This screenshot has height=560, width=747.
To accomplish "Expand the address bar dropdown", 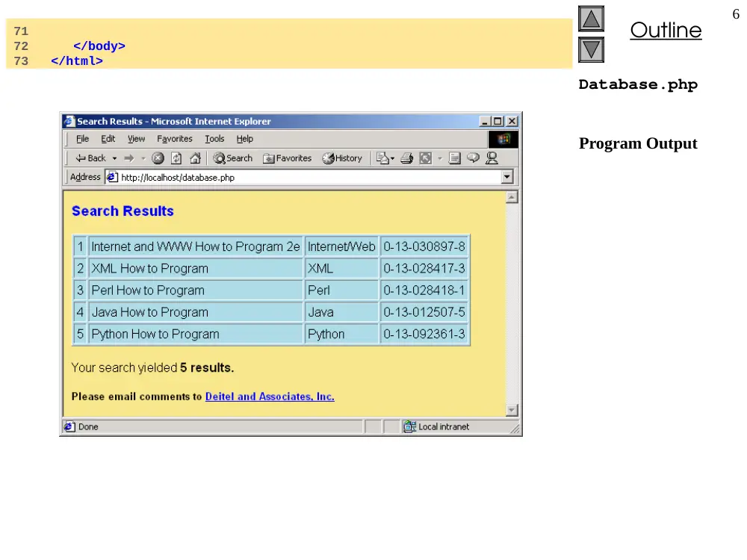I will 507,177.
